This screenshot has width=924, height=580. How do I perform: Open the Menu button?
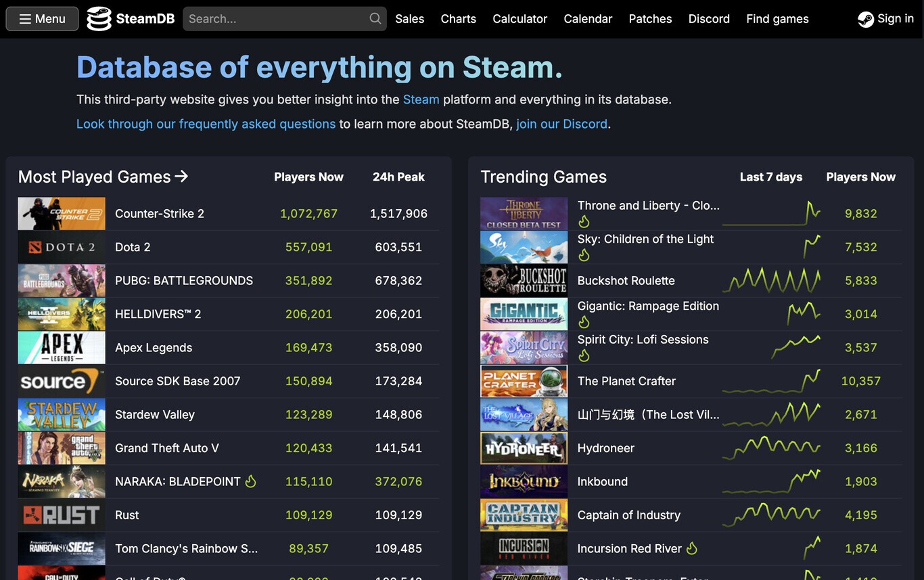[42, 19]
